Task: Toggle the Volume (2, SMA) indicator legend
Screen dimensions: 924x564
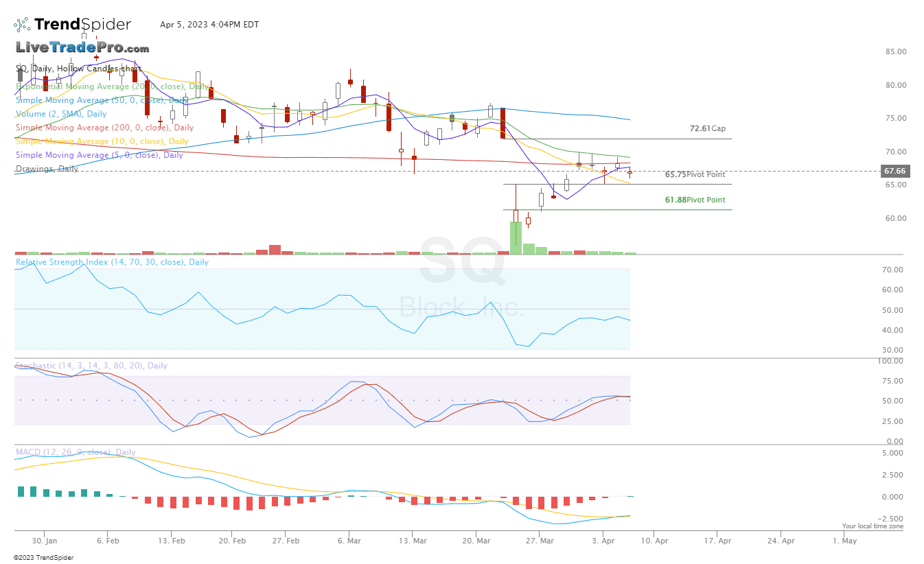Action: click(x=60, y=114)
